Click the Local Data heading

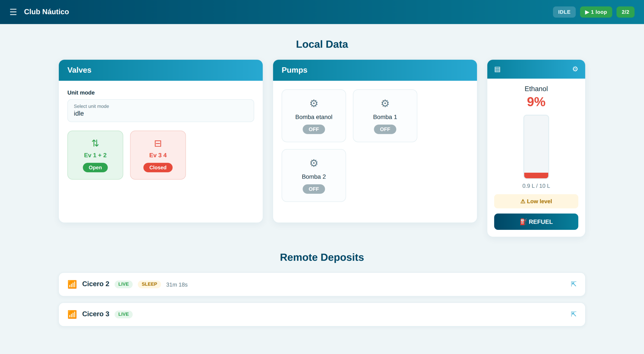(x=322, y=44)
